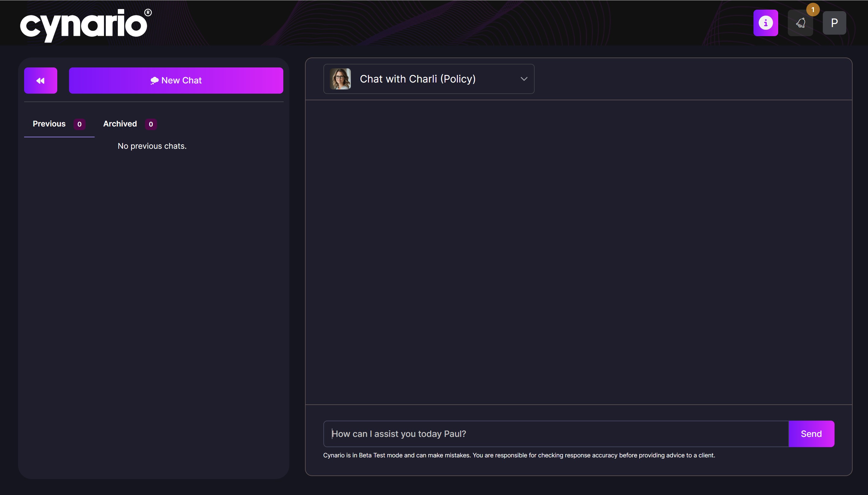Image resolution: width=868 pixels, height=495 pixels.
Task: Open the info icon button
Action: pyautogui.click(x=766, y=23)
